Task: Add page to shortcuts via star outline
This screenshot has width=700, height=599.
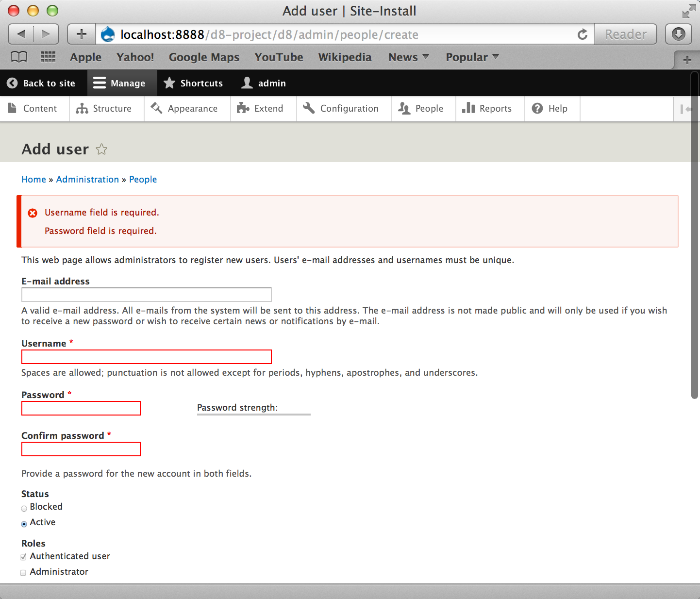Action: pos(101,149)
